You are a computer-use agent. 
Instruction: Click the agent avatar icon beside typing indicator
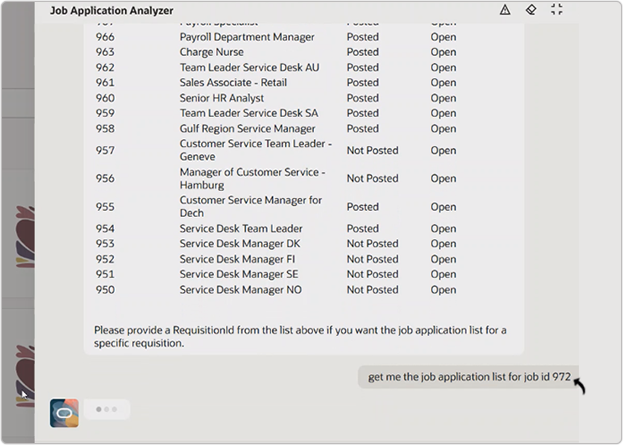pos(64,413)
